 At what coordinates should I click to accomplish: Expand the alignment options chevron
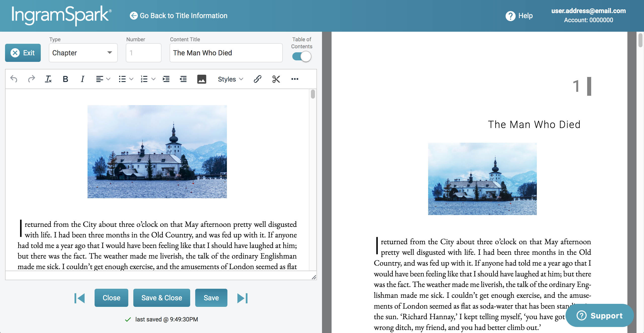pyautogui.click(x=108, y=79)
